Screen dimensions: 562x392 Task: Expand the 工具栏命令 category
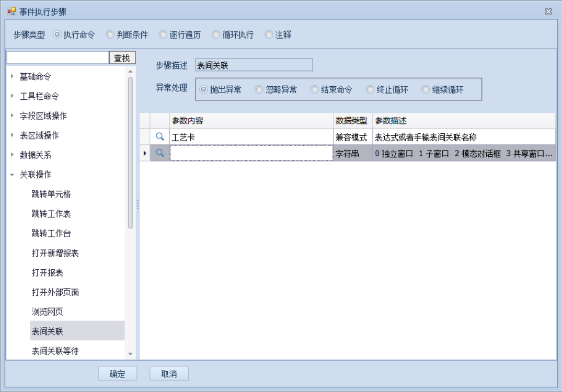pos(13,96)
